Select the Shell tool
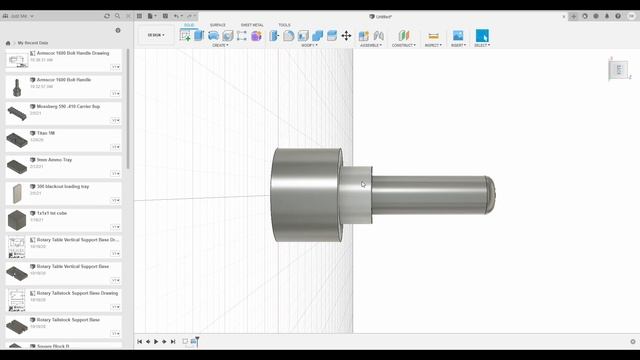640x360 pixels. pyautogui.click(x=303, y=36)
